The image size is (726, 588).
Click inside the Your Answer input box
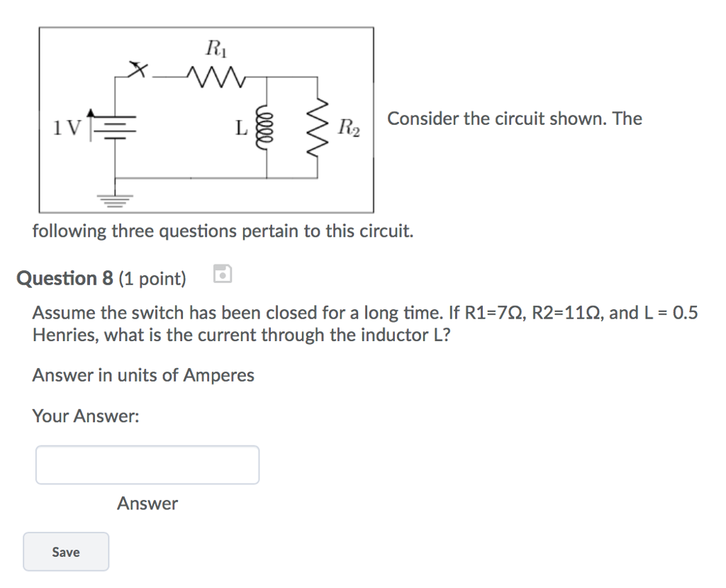coord(147,465)
